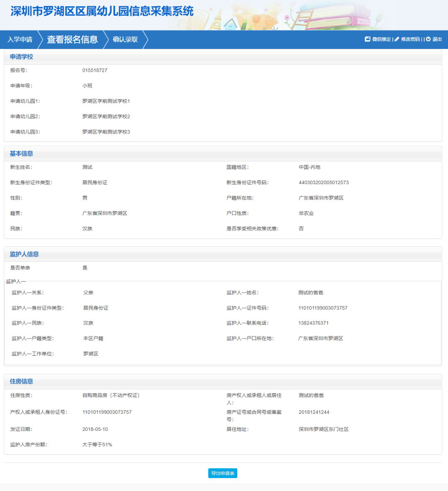Click the WeChat binding icon
448x491 pixels.
[368, 39]
